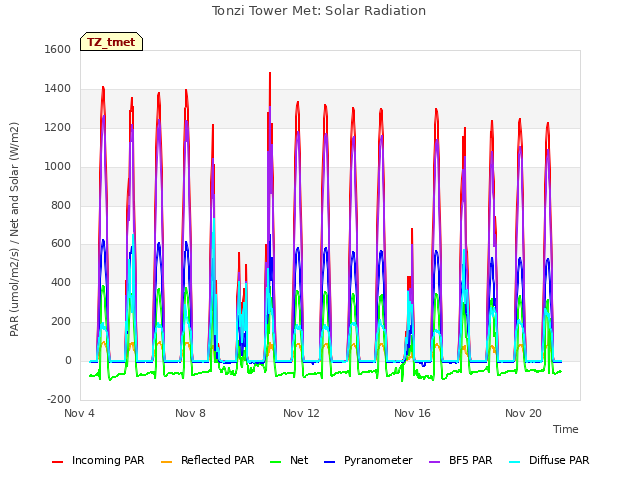
Task: Click the Nov 12 x-axis tick label
Action: coord(301,413)
